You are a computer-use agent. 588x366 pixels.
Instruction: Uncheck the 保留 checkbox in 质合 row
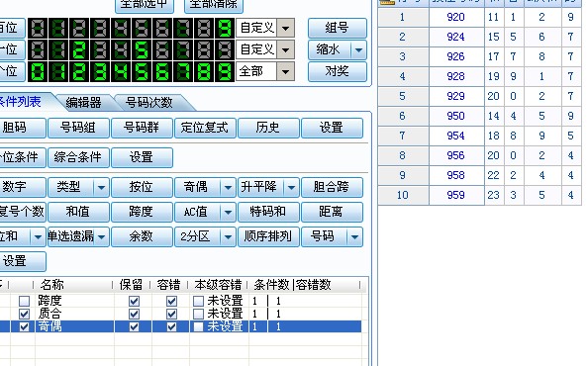[x=134, y=314]
